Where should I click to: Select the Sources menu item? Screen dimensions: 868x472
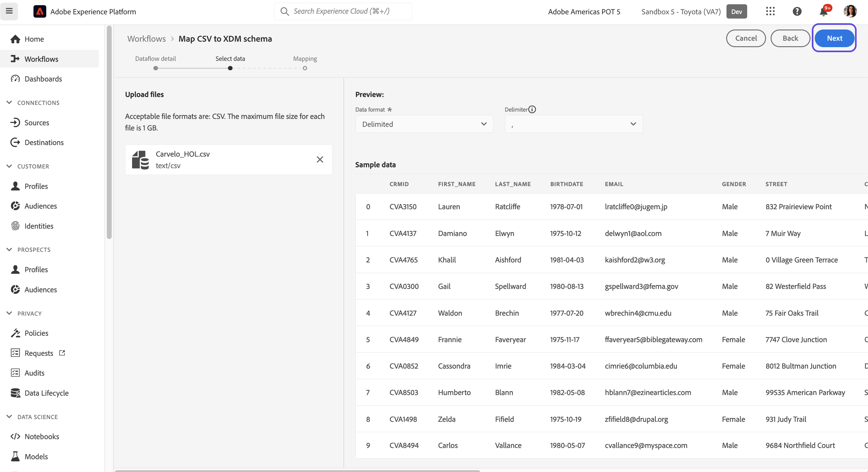(37, 123)
